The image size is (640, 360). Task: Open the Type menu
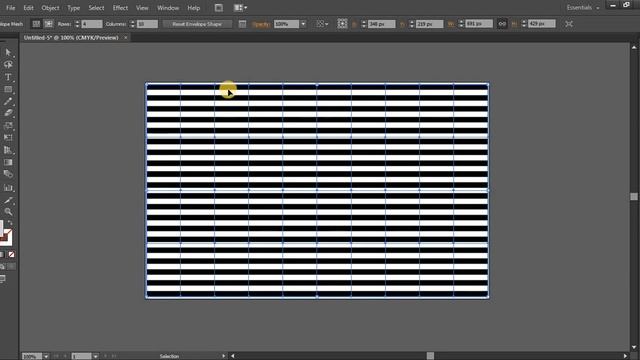pyautogui.click(x=73, y=8)
